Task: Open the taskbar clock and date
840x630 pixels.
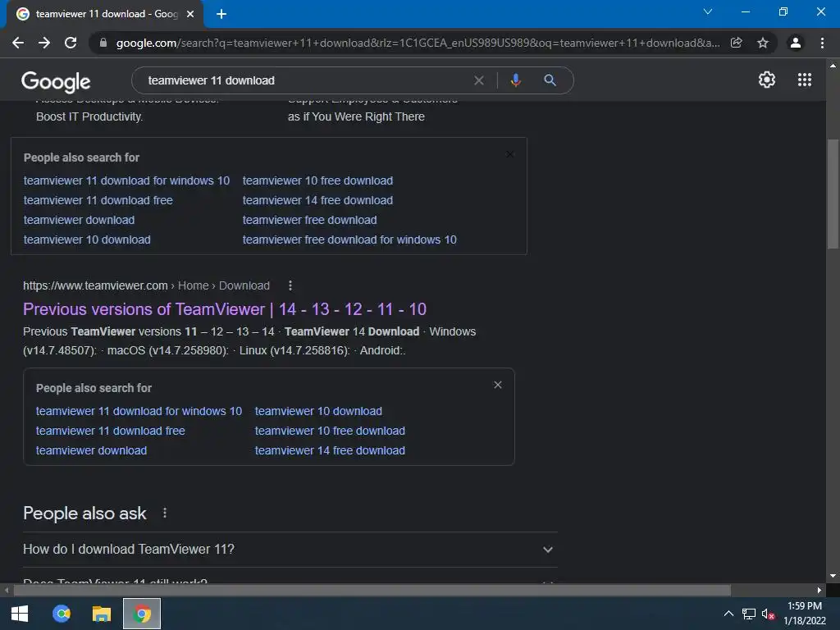Action: pyautogui.click(x=804, y=614)
